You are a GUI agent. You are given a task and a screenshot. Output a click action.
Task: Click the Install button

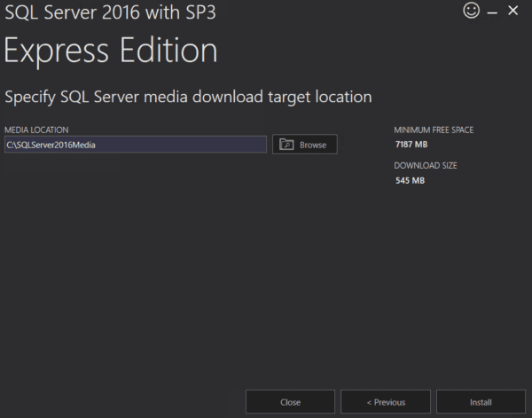click(481, 402)
